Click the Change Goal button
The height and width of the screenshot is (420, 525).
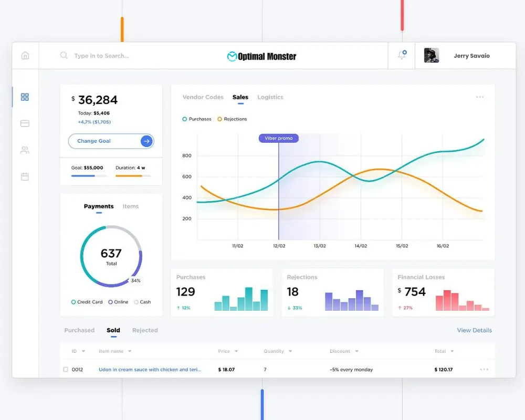pos(111,141)
